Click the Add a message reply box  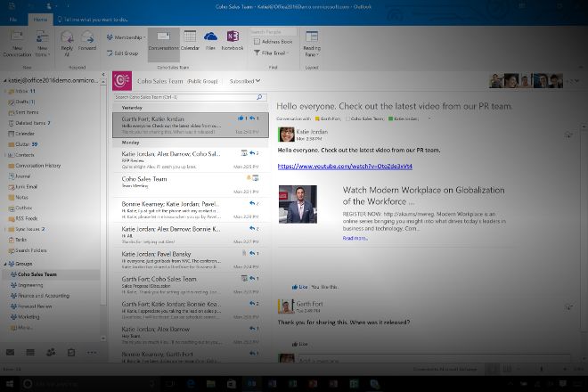coord(434,359)
